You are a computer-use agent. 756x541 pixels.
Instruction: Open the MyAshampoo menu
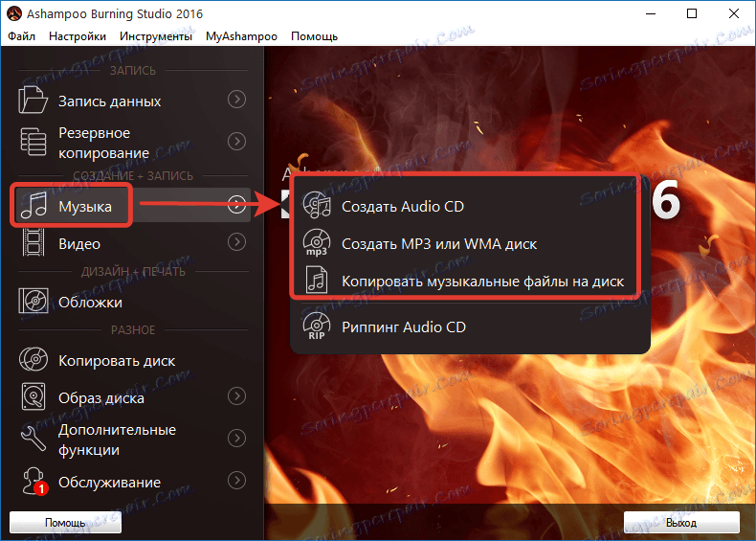[241, 36]
